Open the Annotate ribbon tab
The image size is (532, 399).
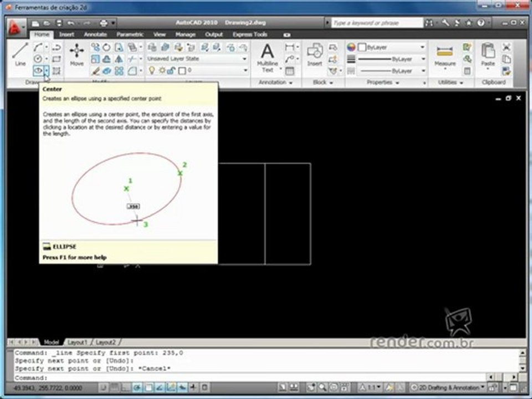pos(95,34)
